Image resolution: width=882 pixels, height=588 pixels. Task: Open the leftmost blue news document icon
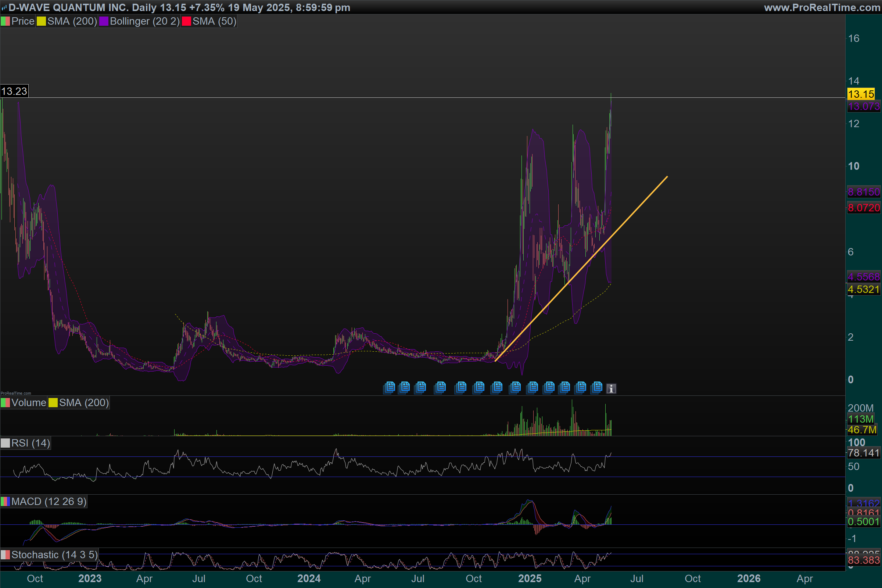(389, 387)
